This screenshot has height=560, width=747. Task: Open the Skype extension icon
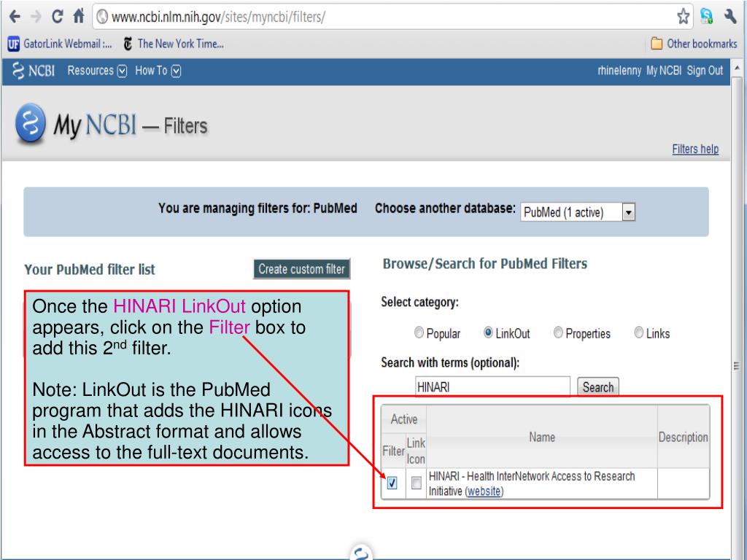[706, 16]
